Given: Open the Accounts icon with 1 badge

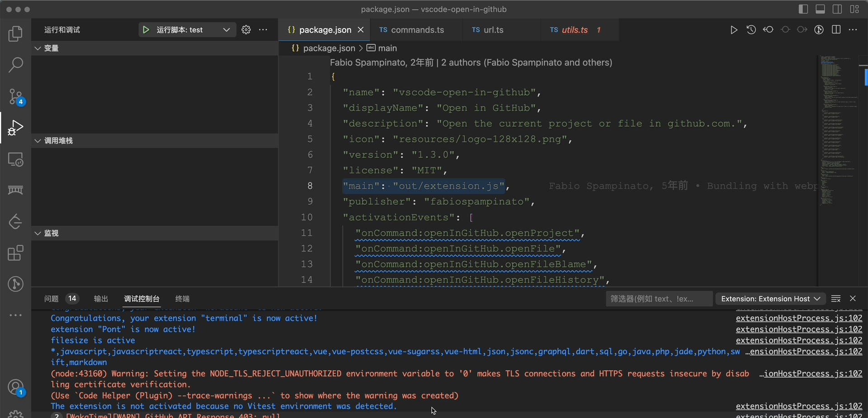Looking at the screenshot, I should tap(15, 388).
